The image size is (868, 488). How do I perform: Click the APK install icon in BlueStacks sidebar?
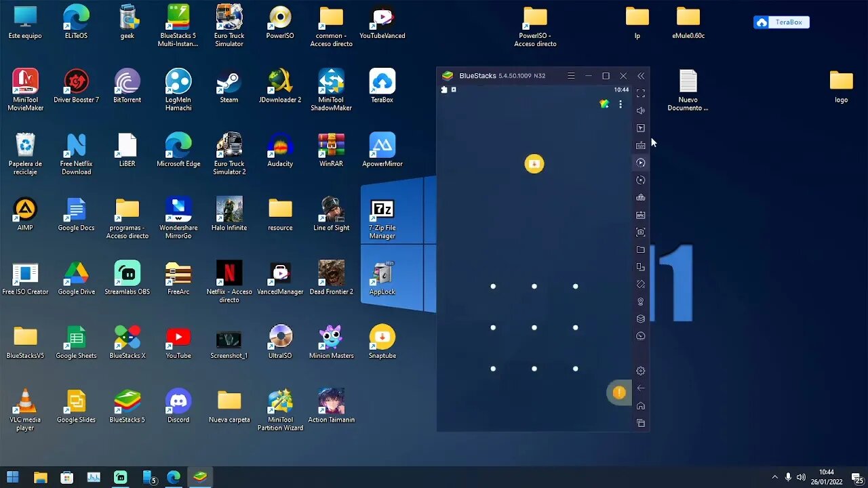coord(641,215)
